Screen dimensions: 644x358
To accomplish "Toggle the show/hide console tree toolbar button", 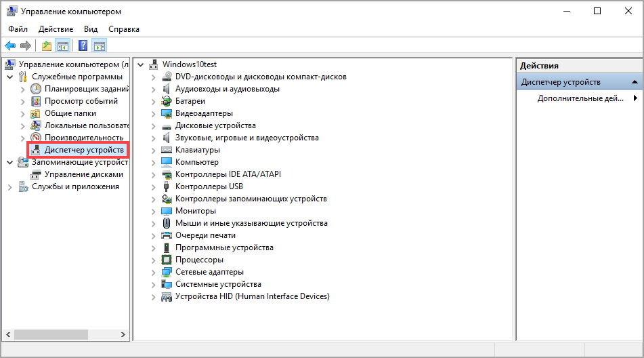I will pos(62,46).
